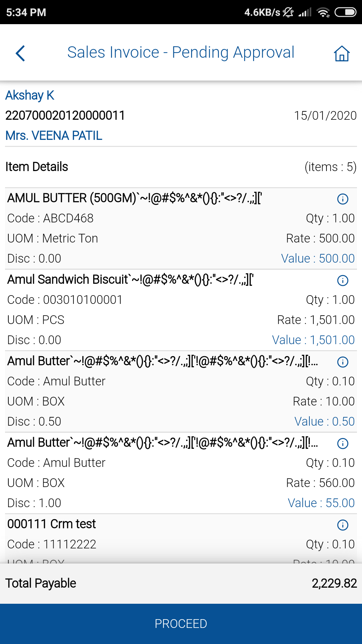Tap the Value : 1,501.00 amount
The image size is (362, 644).
click(313, 340)
